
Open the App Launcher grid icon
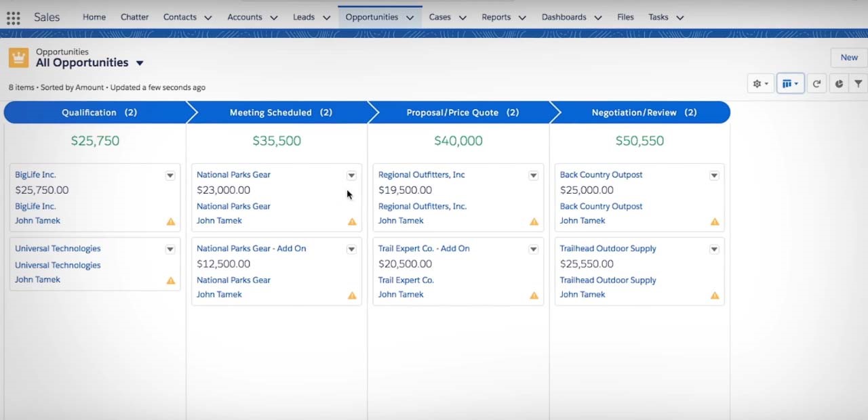click(13, 18)
